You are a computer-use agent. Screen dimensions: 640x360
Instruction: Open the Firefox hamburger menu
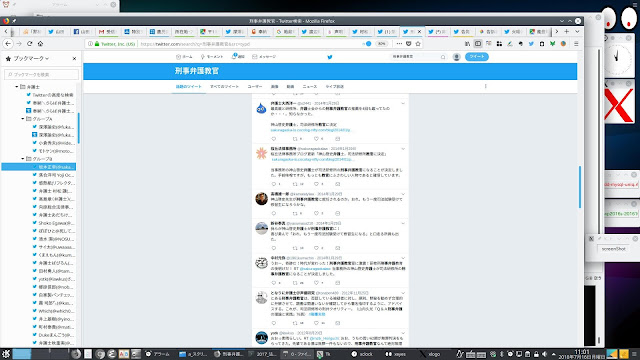[x=576, y=44]
